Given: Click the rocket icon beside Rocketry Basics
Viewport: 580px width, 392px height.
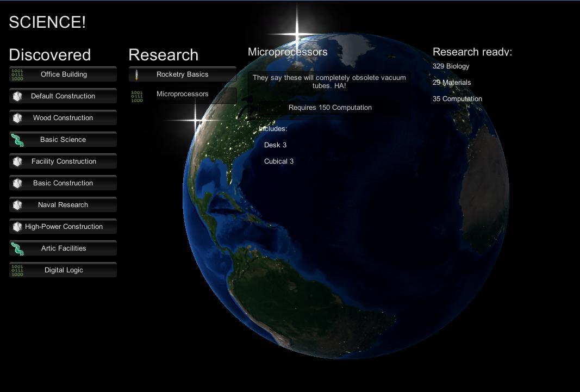Looking at the screenshot, I should (x=136, y=75).
